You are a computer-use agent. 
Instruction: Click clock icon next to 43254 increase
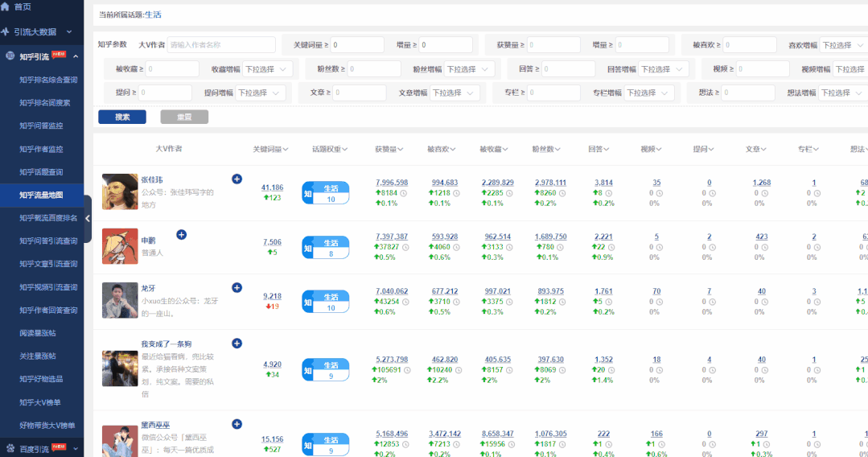click(x=405, y=302)
